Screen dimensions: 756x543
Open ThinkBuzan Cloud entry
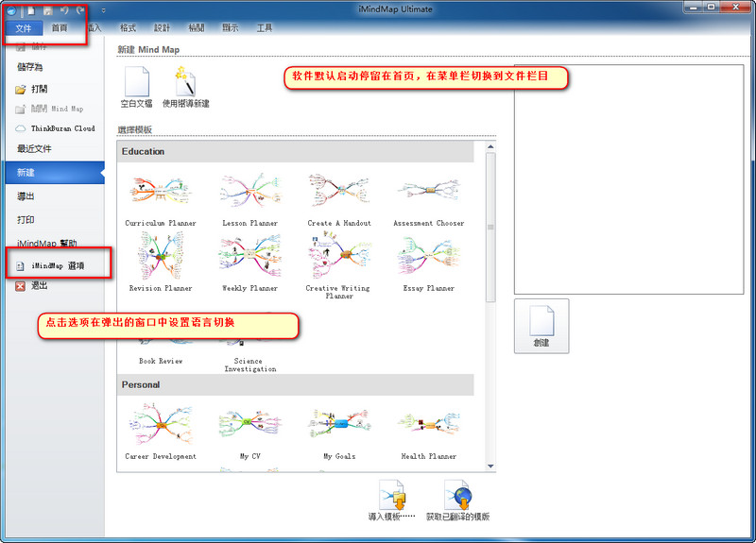pos(55,128)
